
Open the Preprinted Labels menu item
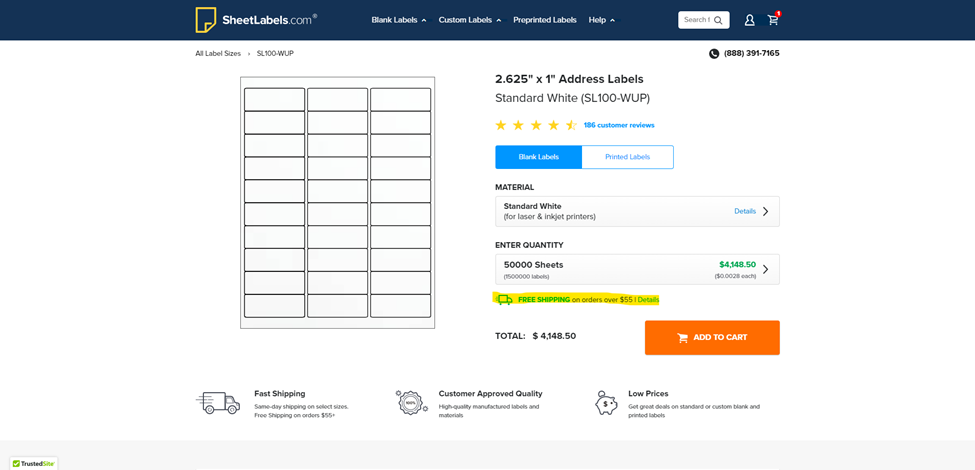[545, 20]
